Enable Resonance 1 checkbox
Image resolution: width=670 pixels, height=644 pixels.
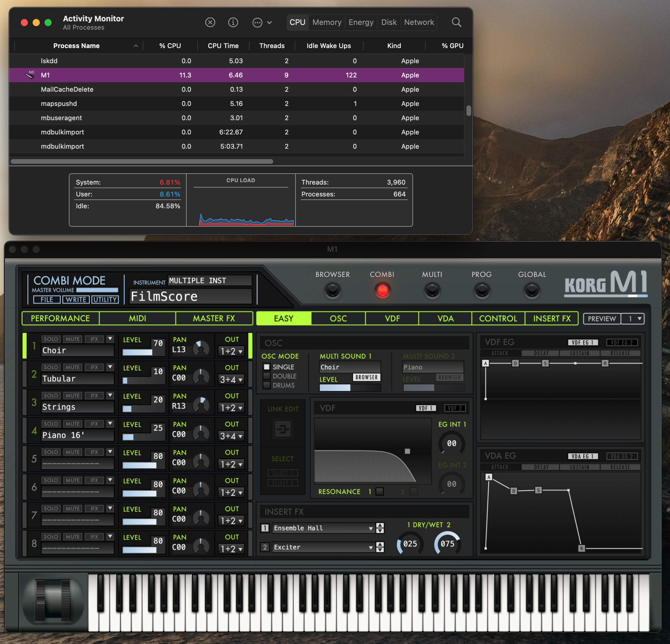click(x=380, y=491)
